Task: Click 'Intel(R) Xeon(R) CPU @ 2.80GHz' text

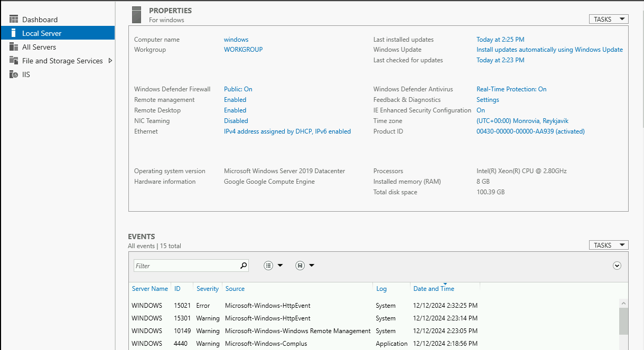Action: click(x=522, y=171)
